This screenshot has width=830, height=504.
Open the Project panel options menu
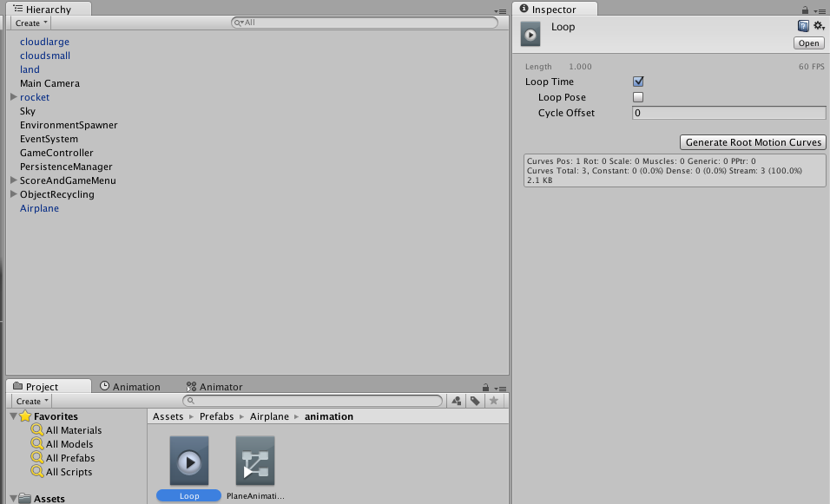500,388
